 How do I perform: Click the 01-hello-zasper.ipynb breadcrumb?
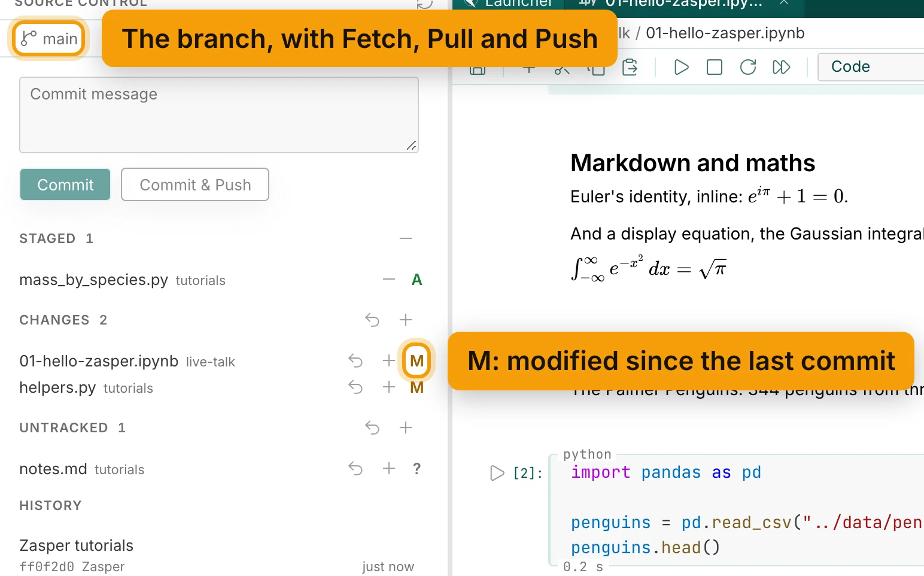coord(725,33)
